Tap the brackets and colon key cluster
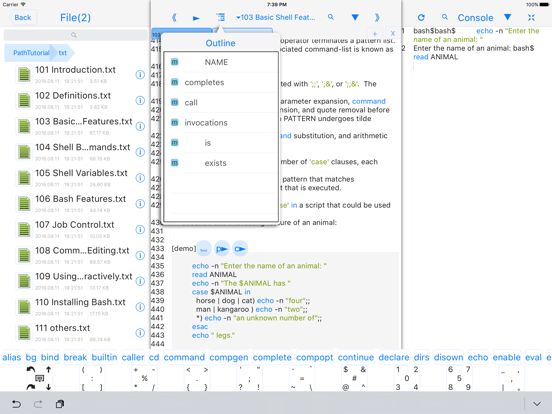Image resolution: width=552 pixels, height=414 pixels. pos(92,378)
